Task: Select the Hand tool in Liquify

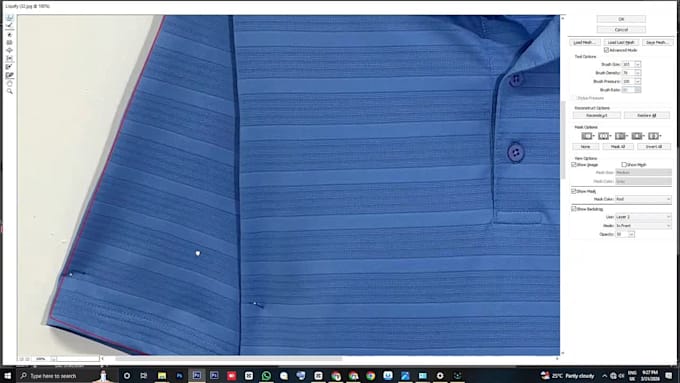Action: (10, 83)
